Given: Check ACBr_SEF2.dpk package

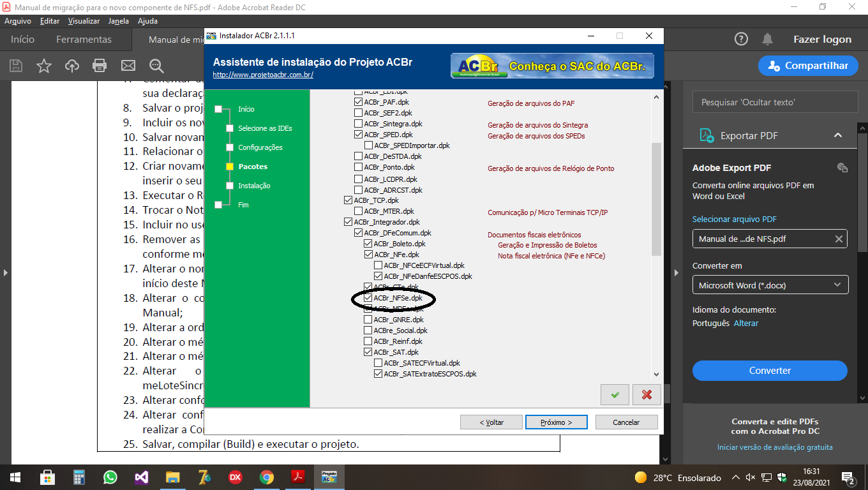Looking at the screenshot, I should [358, 113].
